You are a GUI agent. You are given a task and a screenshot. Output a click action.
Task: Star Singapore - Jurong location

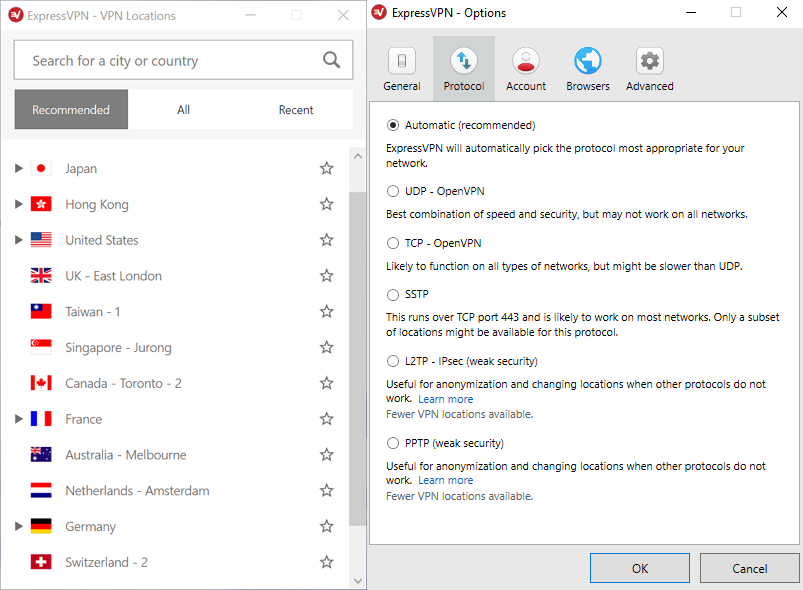[326, 347]
